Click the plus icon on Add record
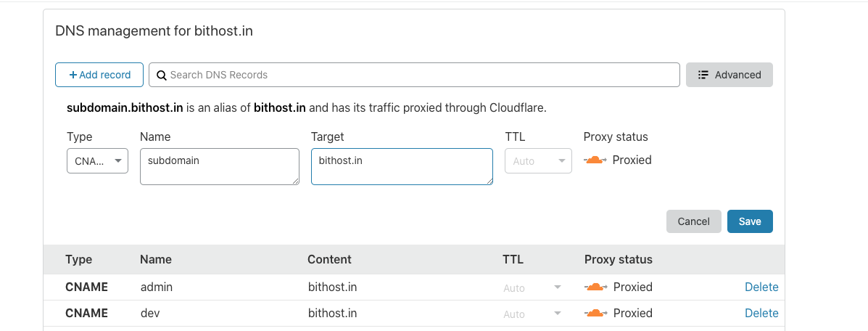 pos(73,75)
